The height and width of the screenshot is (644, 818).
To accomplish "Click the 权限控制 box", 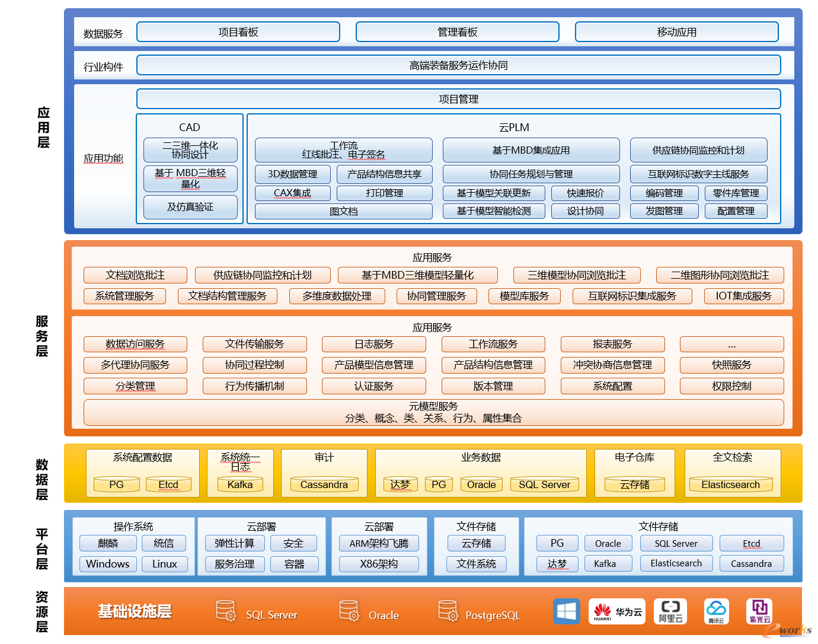I will point(732,386).
